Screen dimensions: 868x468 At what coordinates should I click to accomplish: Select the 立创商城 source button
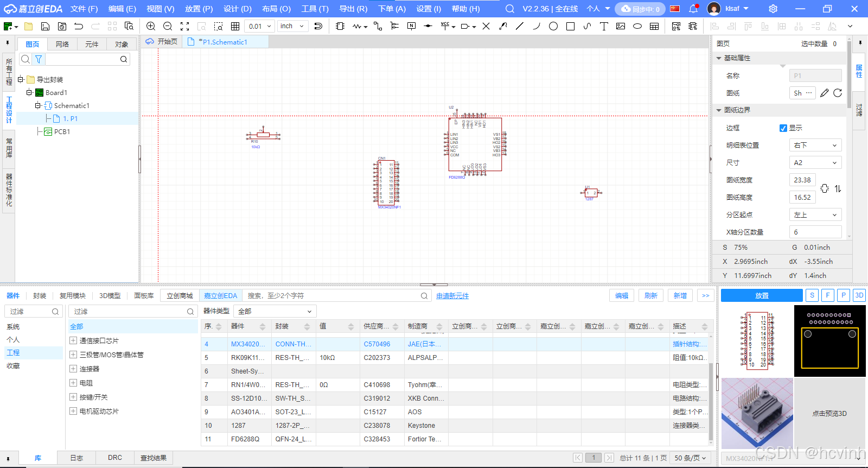[180, 295]
